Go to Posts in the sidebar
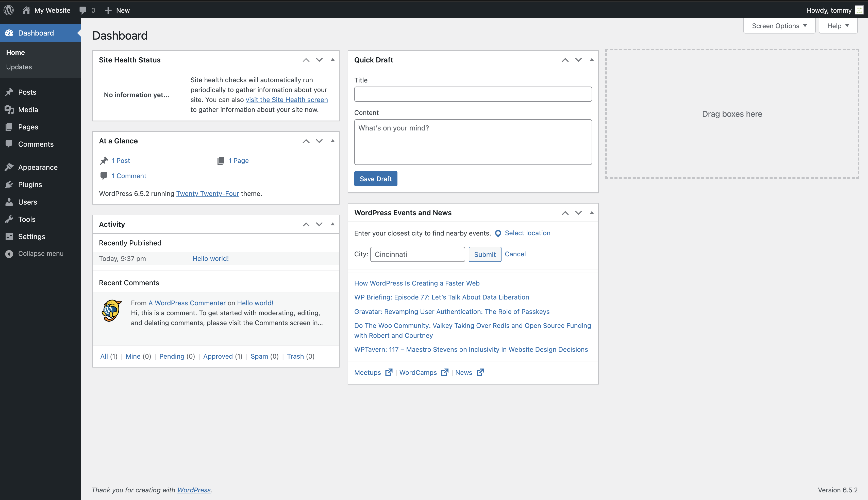 (41, 92)
